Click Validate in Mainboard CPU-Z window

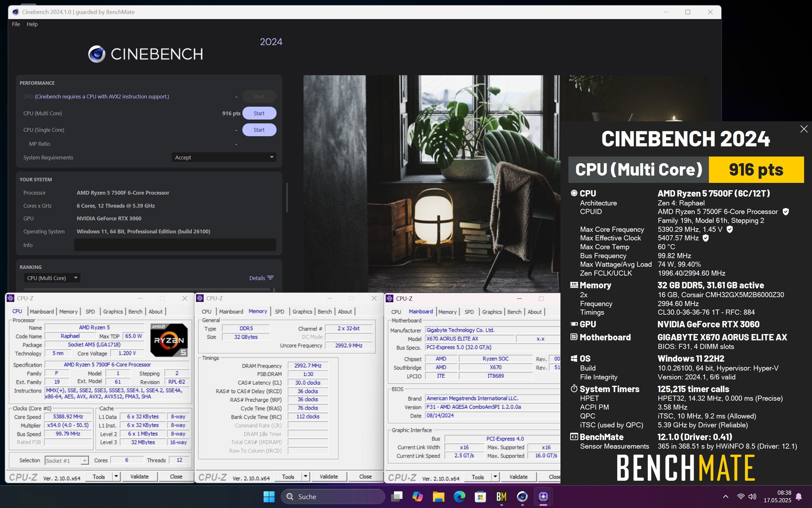click(x=518, y=477)
